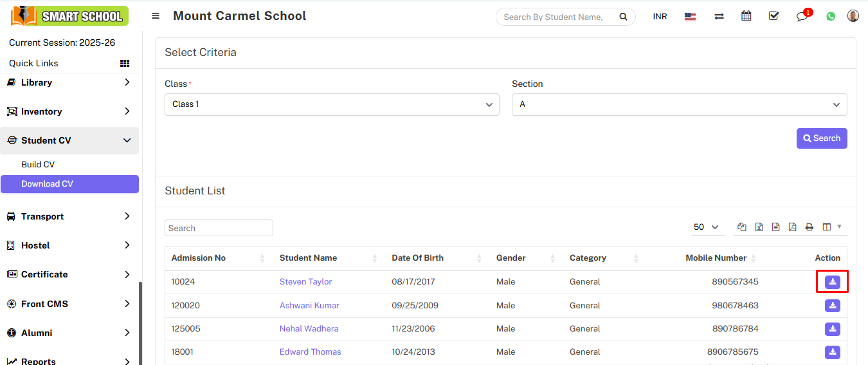The image size is (868, 365).
Task: Sort table by Admission No column
Action: (199, 258)
